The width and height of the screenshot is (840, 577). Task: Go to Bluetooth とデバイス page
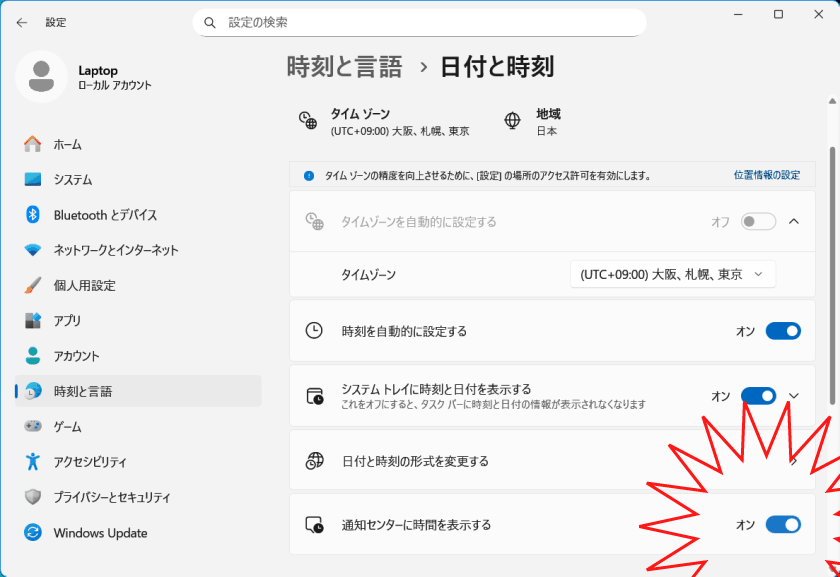pyautogui.click(x=138, y=215)
